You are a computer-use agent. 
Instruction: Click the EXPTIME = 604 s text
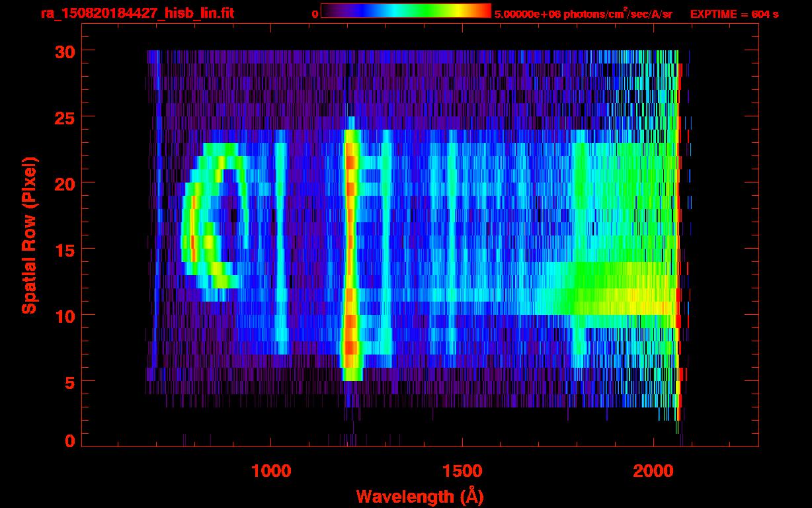[734, 14]
